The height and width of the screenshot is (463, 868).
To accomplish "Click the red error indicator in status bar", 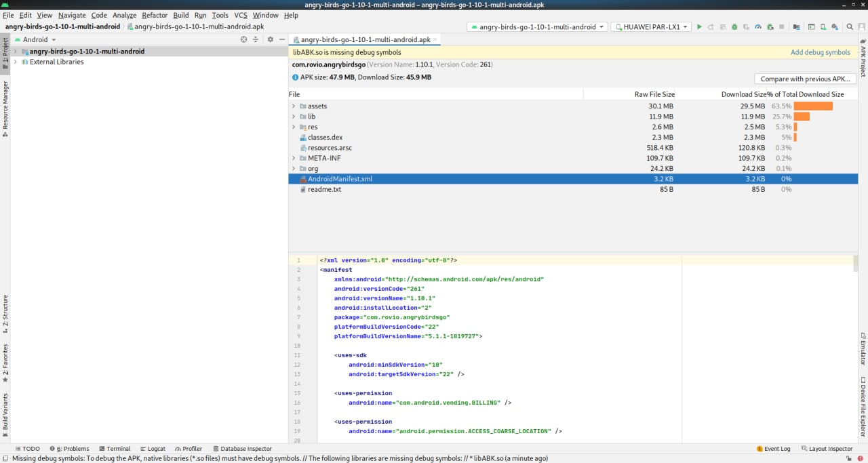I will click(861, 458).
